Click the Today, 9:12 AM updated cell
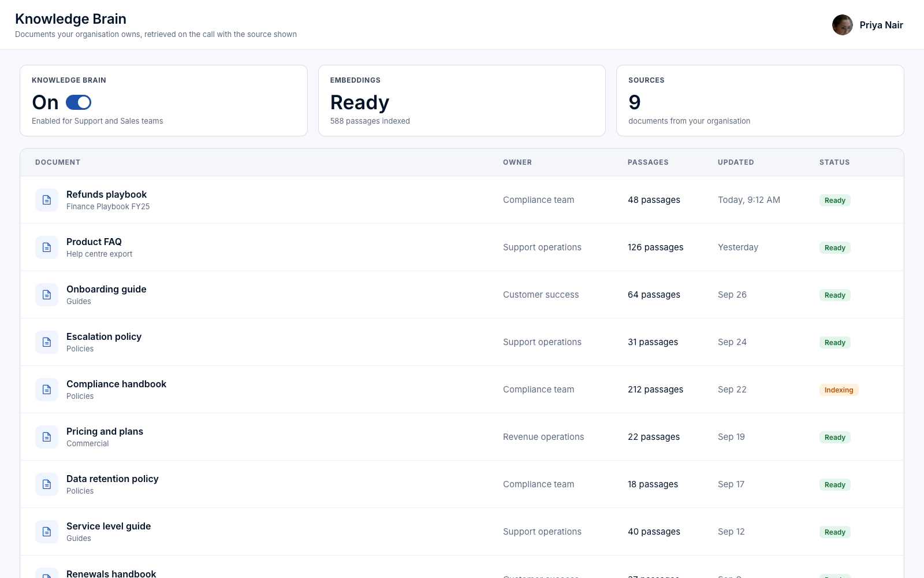The height and width of the screenshot is (578, 924). pyautogui.click(x=749, y=200)
